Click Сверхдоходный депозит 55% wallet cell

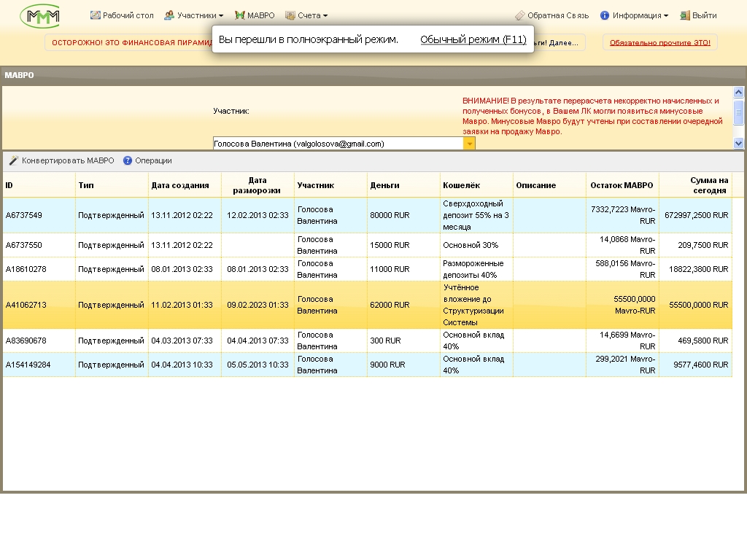pos(476,215)
